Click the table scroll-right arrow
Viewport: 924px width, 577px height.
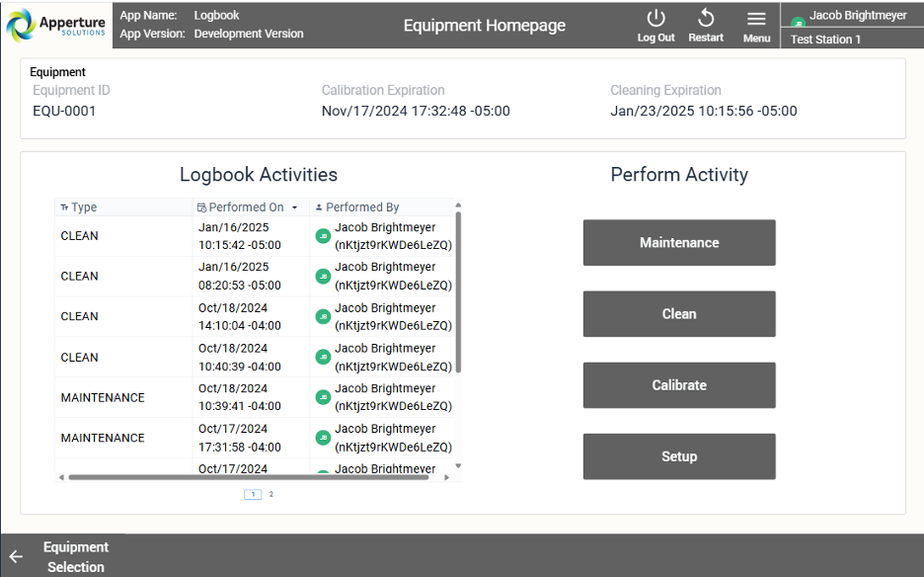pos(446,477)
